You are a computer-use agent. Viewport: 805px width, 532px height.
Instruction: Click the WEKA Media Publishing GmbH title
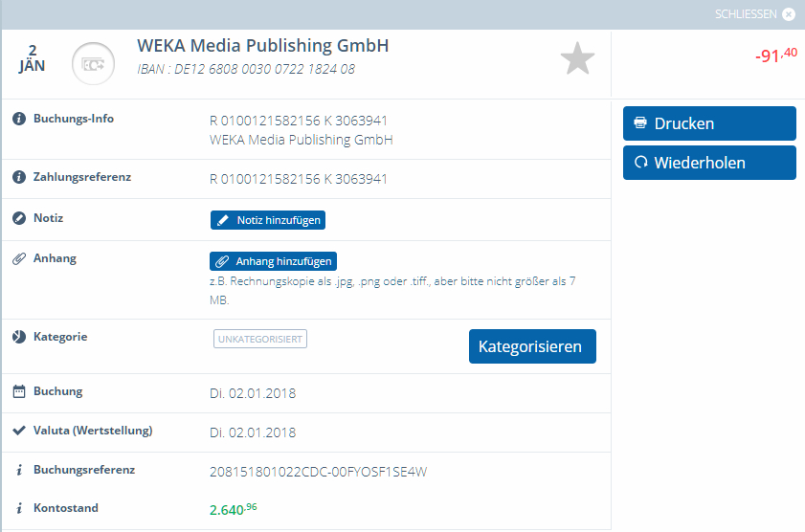[263, 46]
